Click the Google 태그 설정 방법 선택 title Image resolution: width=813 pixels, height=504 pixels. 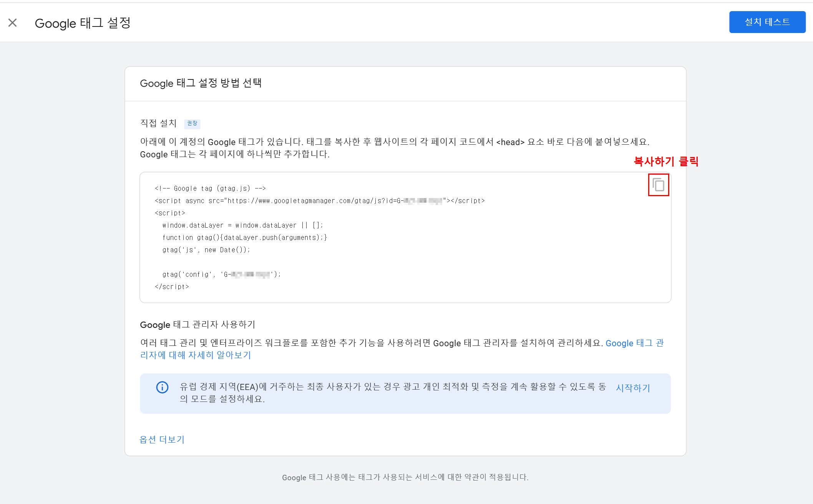click(x=202, y=83)
